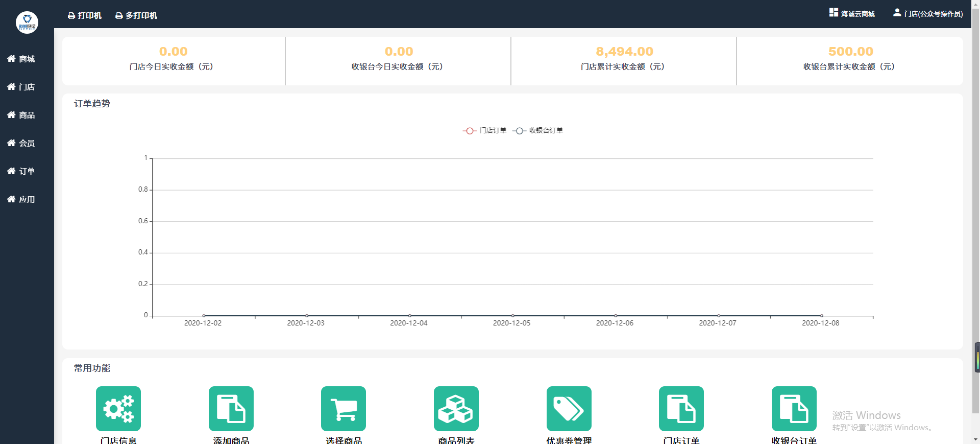
Task: Click the 8,494.00 门店累计实收金额 value
Action: click(625, 52)
